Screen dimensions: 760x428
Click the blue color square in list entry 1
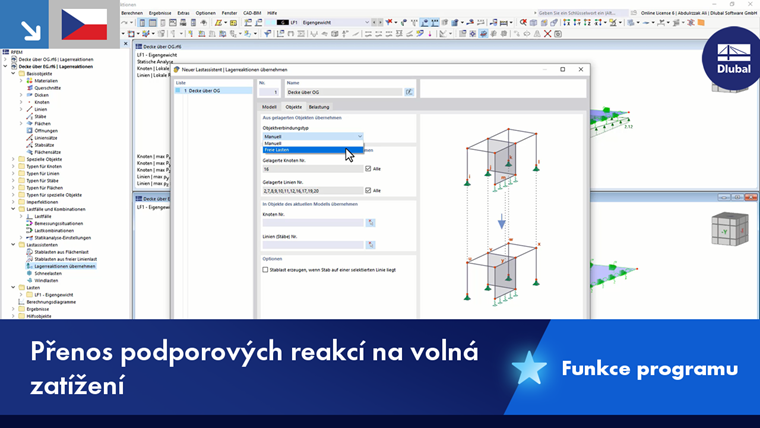pyautogui.click(x=178, y=91)
